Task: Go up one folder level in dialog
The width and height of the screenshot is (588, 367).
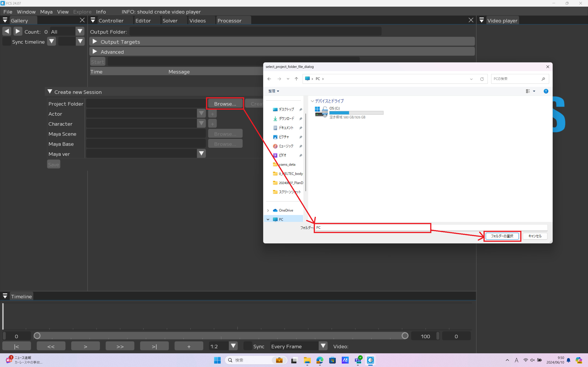Action: tap(296, 79)
